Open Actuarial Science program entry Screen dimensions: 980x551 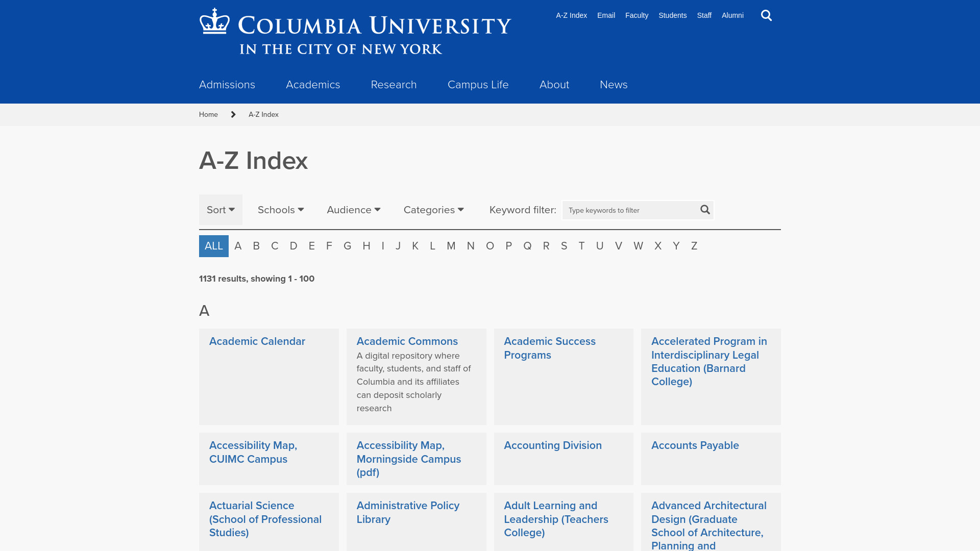click(x=265, y=519)
